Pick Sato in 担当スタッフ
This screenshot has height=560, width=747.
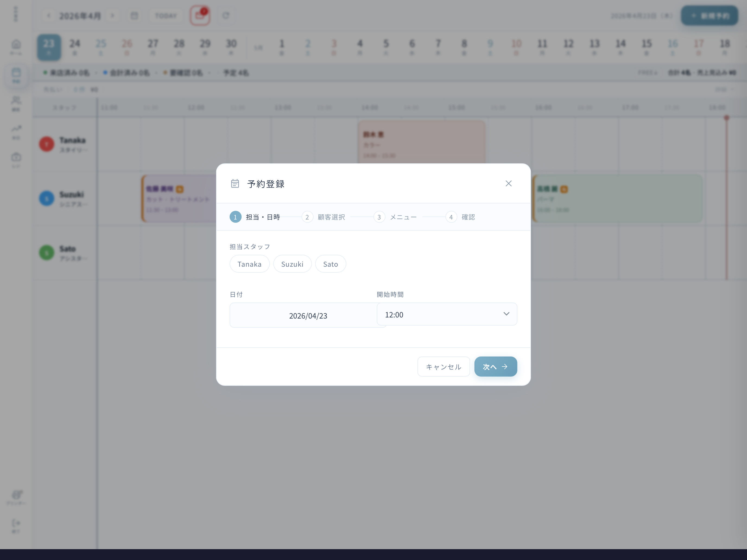tap(331, 264)
